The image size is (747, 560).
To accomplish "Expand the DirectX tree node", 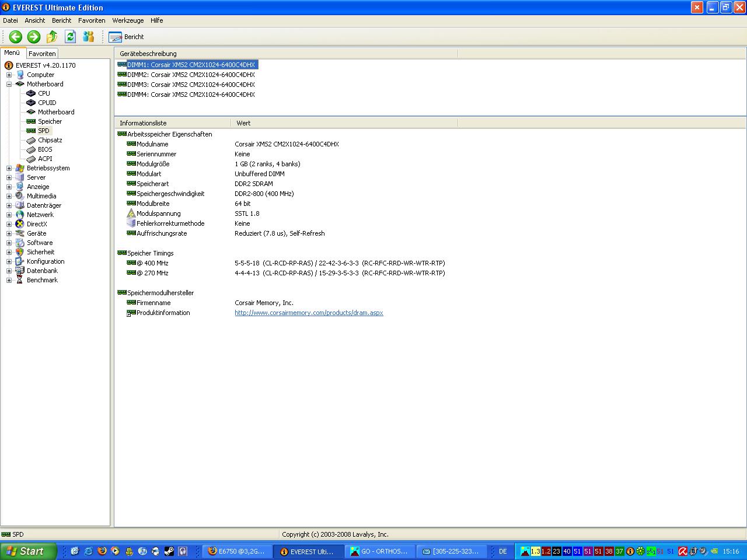I will [9, 224].
